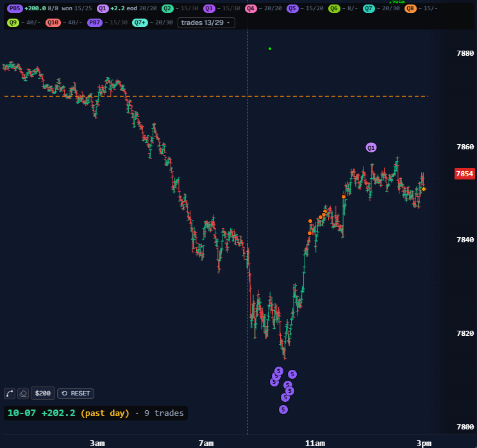Click the RESET button
The width and height of the screenshot is (477, 448).
click(76, 394)
